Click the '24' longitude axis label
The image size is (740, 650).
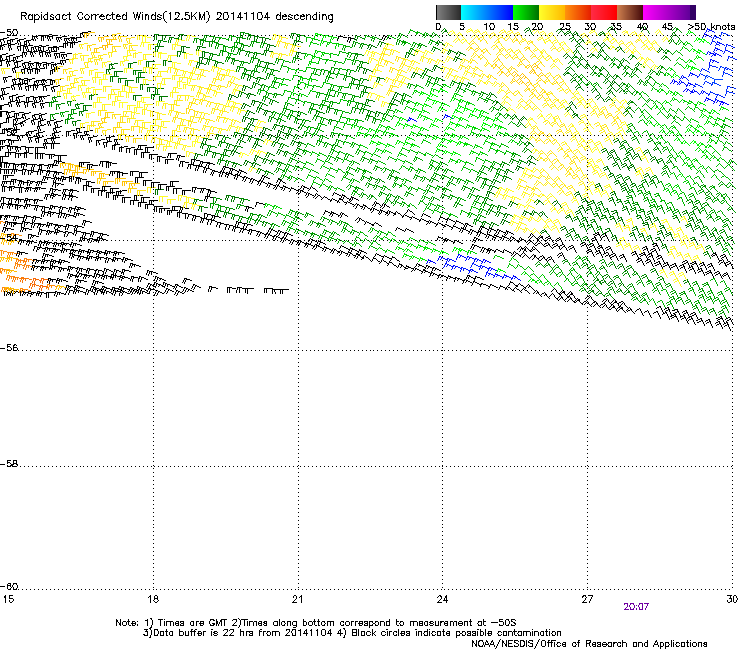(442, 599)
